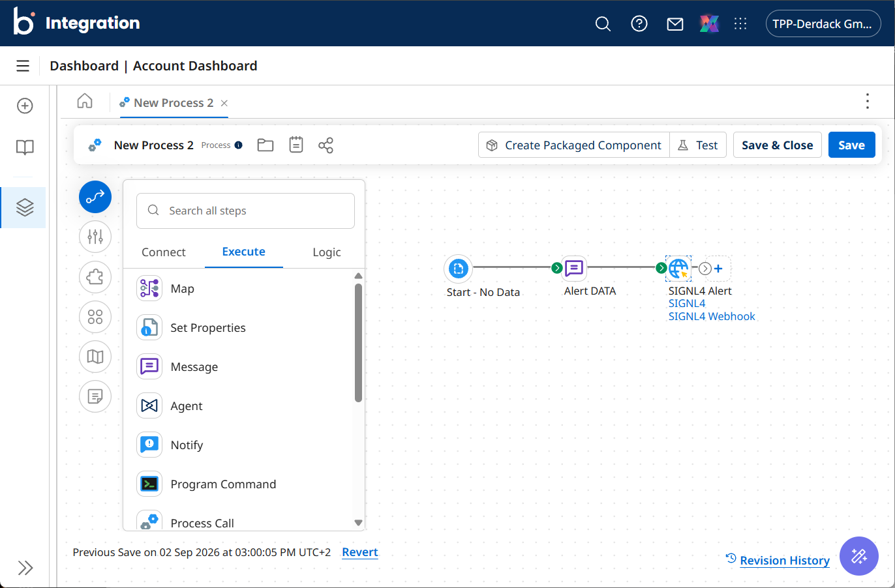The height and width of the screenshot is (588, 895).
Task: Click the step list scroll down arrow
Action: [x=358, y=523]
